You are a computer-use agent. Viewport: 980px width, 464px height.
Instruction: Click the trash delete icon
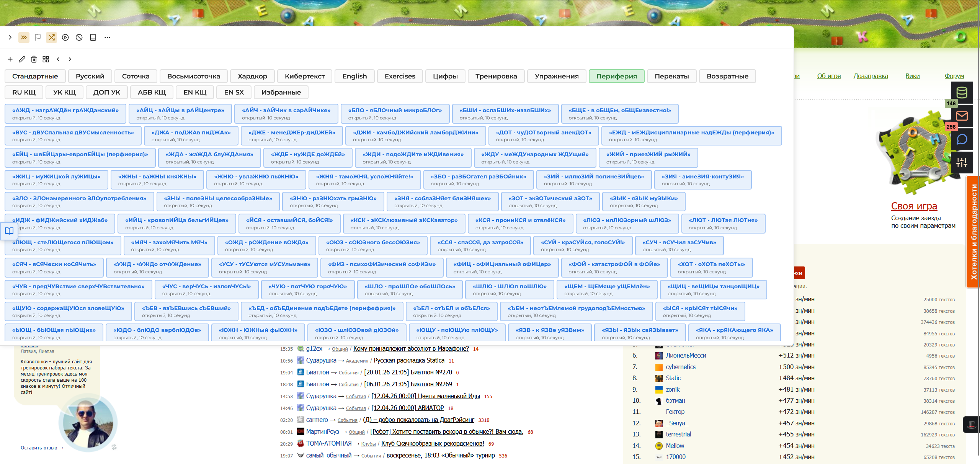point(34,59)
